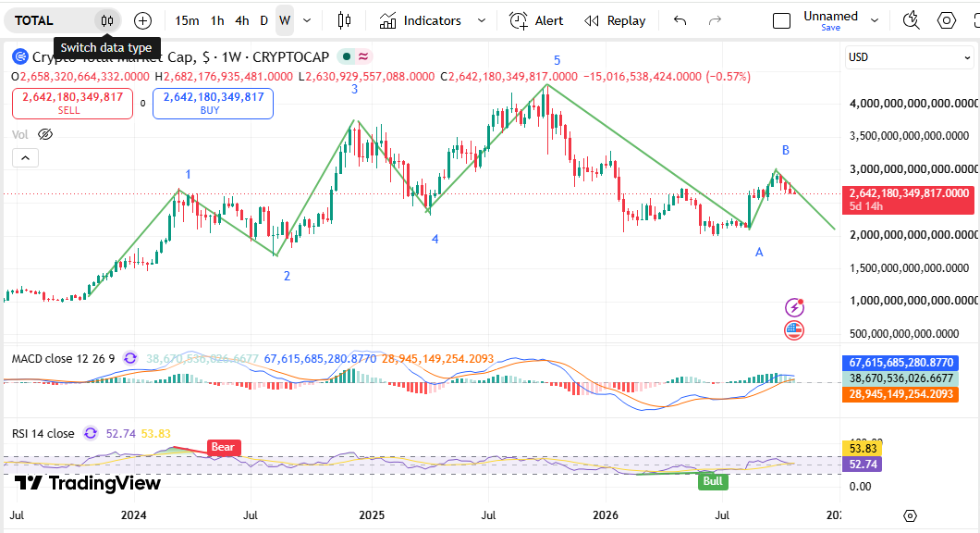The width and height of the screenshot is (980, 533).
Task: Open chart settings hexagon icon in toolbar
Action: point(946,20)
